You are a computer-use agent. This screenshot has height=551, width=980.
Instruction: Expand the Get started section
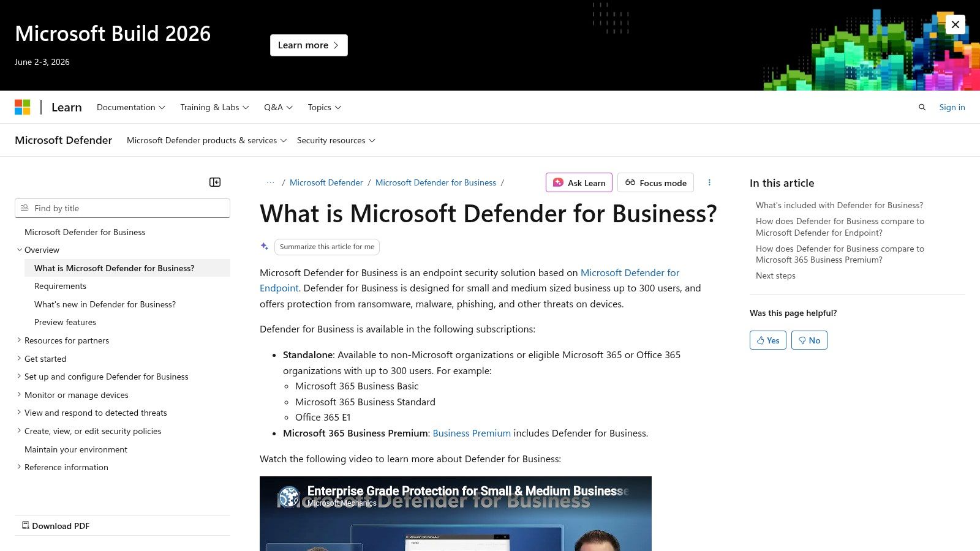coord(20,359)
